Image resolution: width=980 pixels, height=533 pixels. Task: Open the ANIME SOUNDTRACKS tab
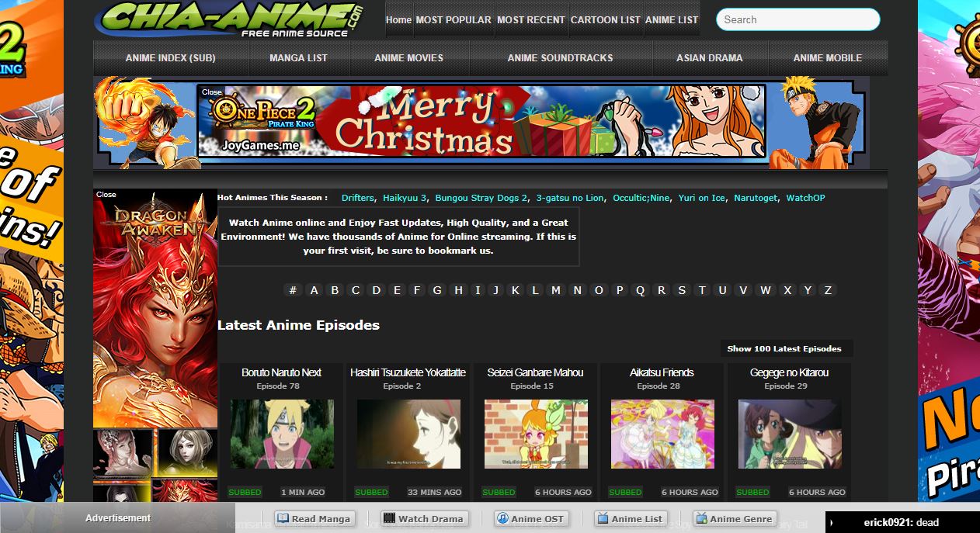point(561,57)
